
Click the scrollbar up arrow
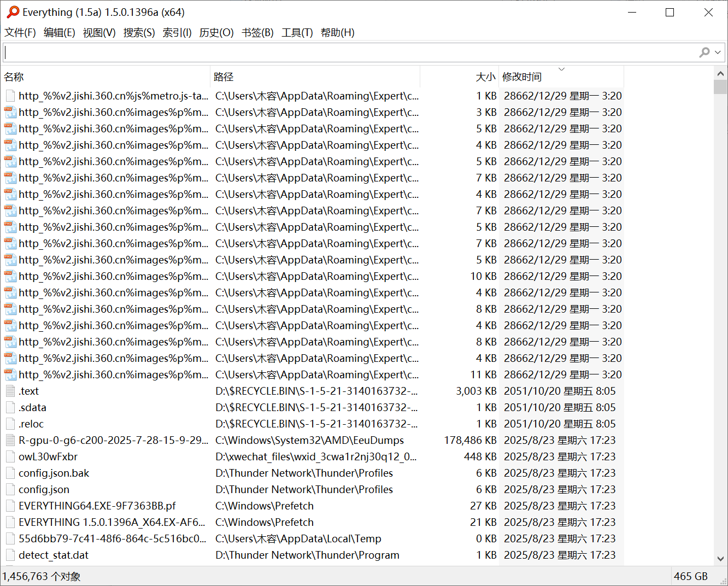(x=720, y=73)
